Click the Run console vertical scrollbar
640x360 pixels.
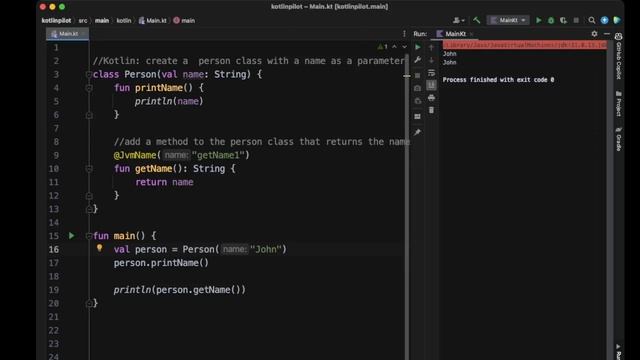[x=609, y=200]
